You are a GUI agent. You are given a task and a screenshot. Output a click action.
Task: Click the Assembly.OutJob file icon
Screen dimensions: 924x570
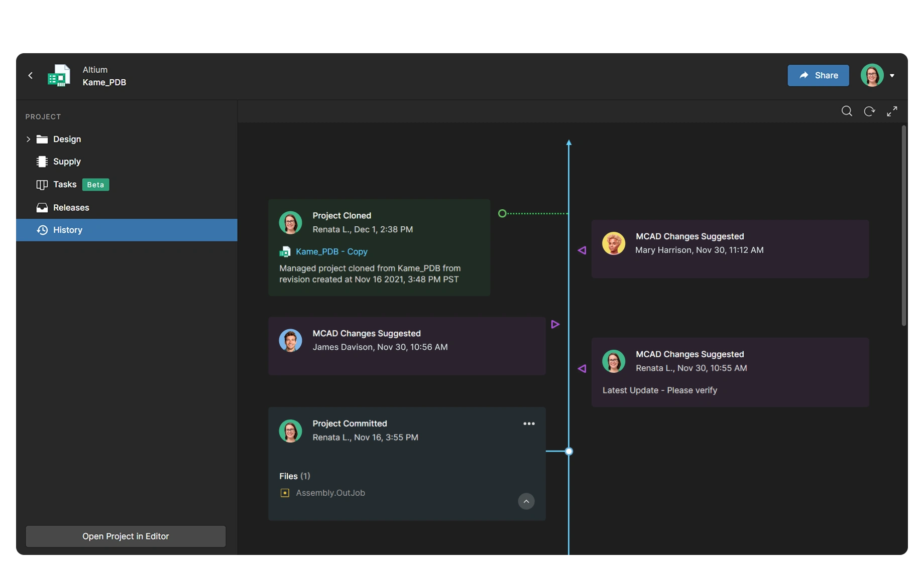(x=285, y=493)
